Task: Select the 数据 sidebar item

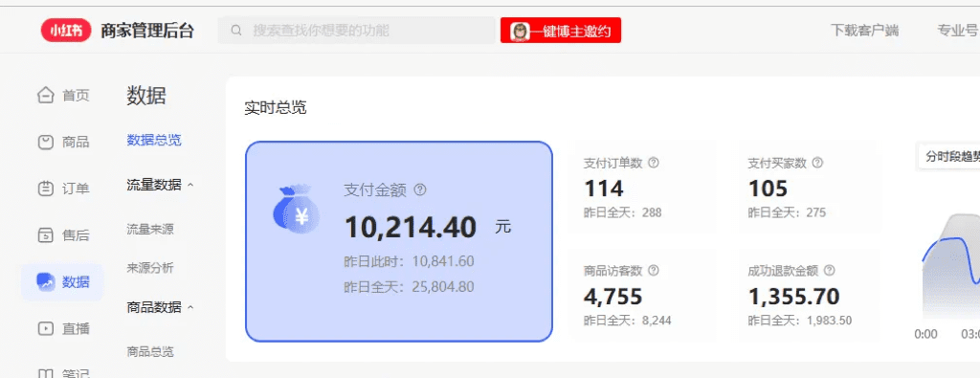Action: [x=62, y=281]
